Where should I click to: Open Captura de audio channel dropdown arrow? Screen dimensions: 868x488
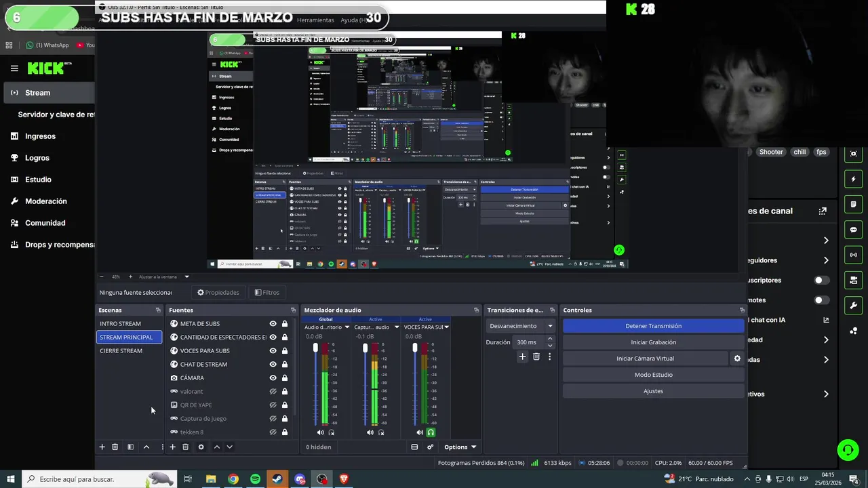point(396,327)
